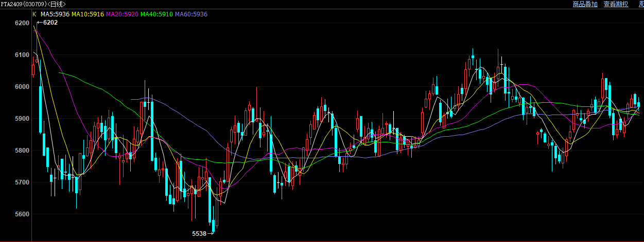
Task: Select the yellow MA10:5916 indicator label
Action: 88,14
